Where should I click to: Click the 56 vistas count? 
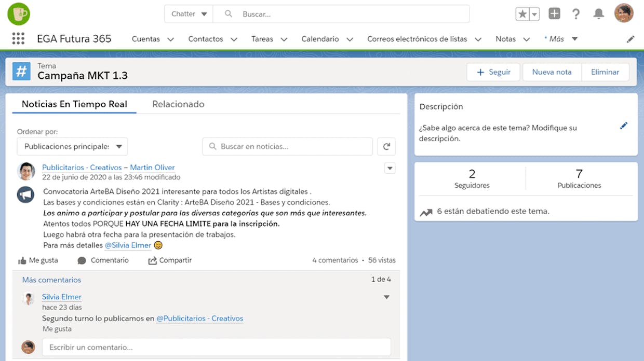coord(382,260)
